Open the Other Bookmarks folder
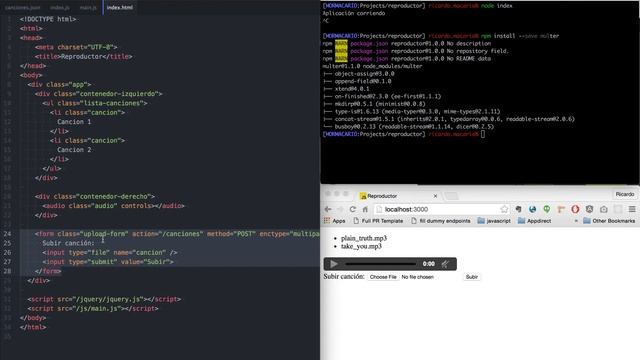 [x=609, y=221]
